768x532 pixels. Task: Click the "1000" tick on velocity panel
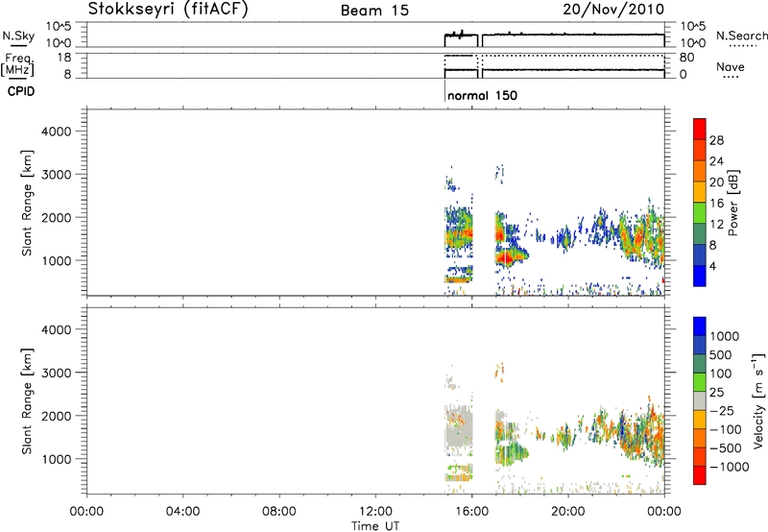click(x=57, y=459)
